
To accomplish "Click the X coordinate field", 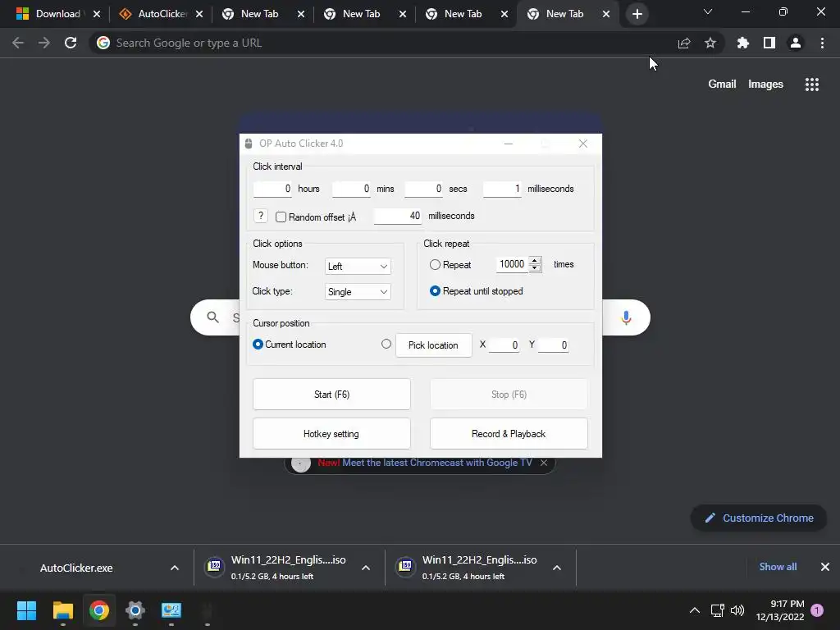I will [x=504, y=345].
